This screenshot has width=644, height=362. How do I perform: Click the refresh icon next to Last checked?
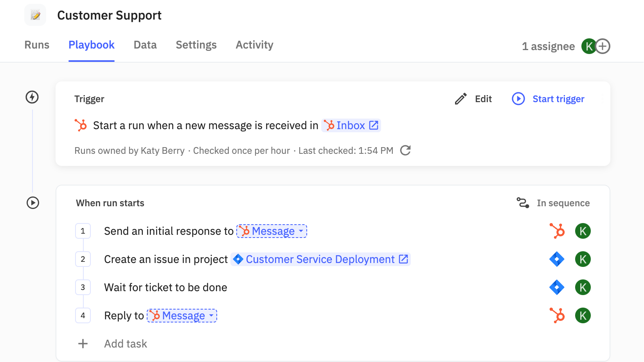[x=405, y=150]
